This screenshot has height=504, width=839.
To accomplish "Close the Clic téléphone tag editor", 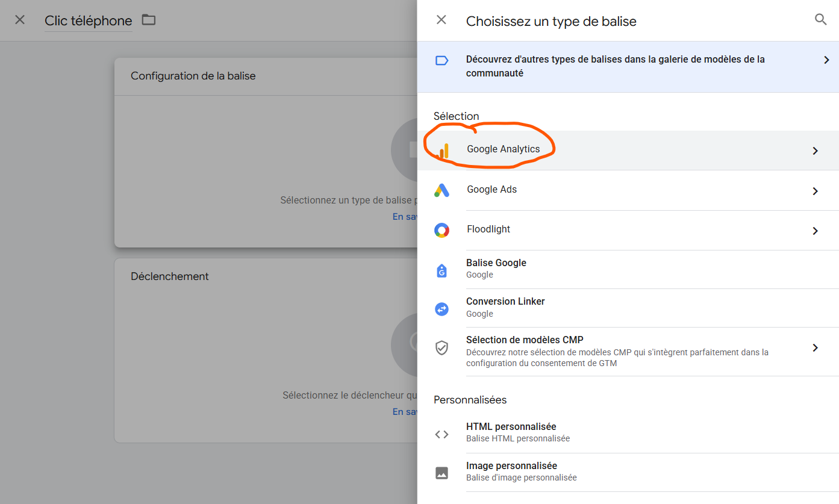I will 20,20.
